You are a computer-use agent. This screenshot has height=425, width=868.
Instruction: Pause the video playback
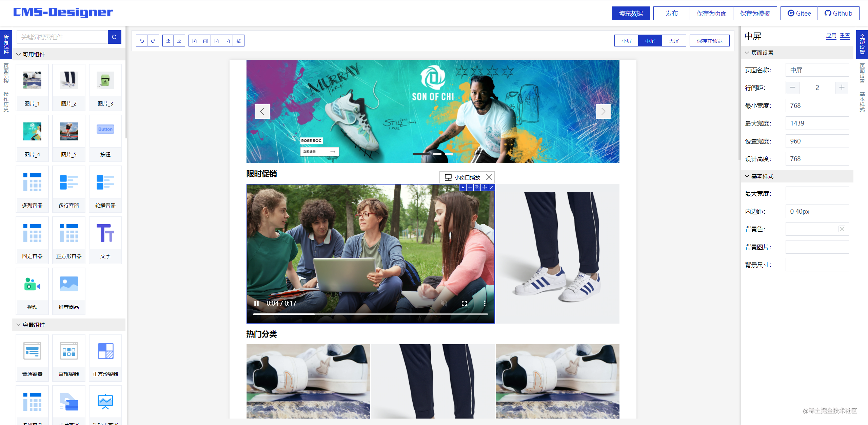click(x=256, y=303)
